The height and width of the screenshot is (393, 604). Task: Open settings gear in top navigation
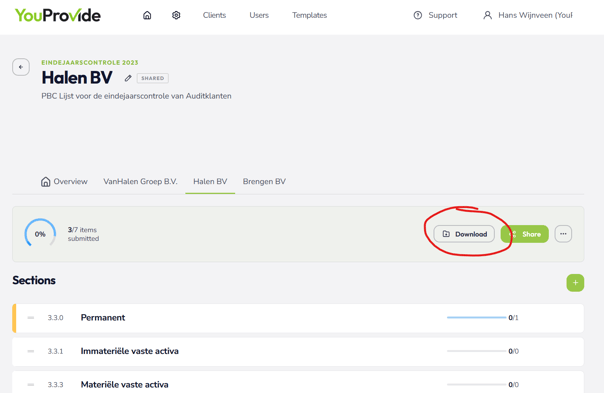pyautogui.click(x=176, y=15)
